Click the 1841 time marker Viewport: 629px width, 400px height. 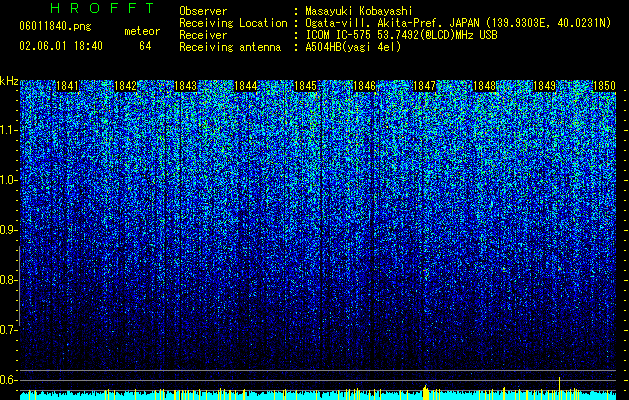[67, 86]
